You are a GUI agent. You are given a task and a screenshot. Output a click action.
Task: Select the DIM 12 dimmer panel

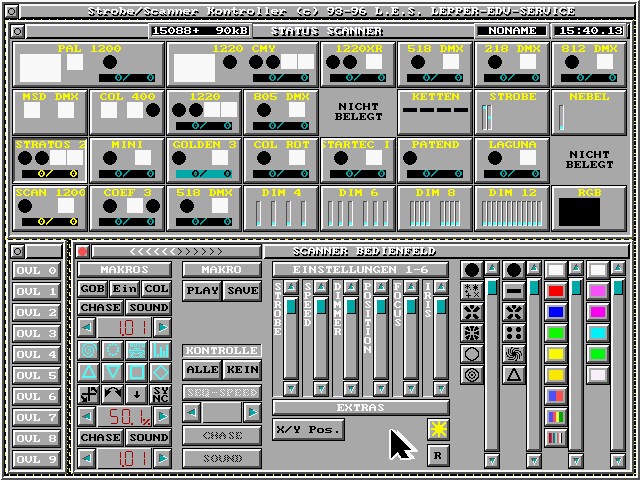point(511,208)
